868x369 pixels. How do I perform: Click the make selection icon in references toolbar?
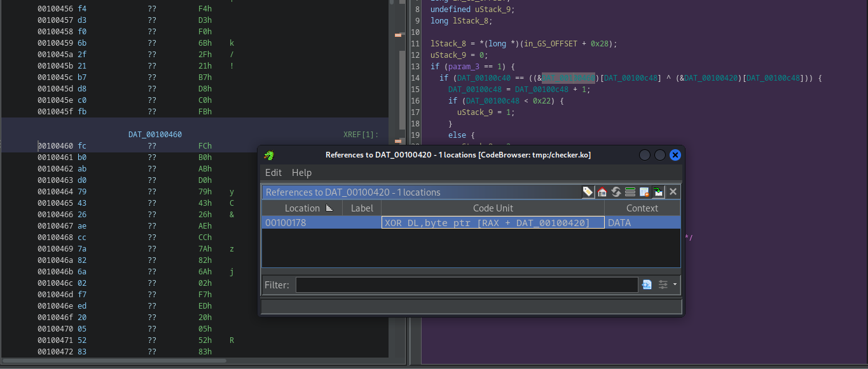click(630, 192)
